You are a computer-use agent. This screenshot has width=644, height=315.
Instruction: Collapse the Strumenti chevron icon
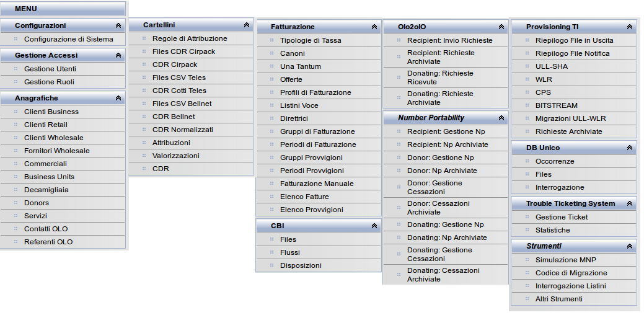[630, 246]
